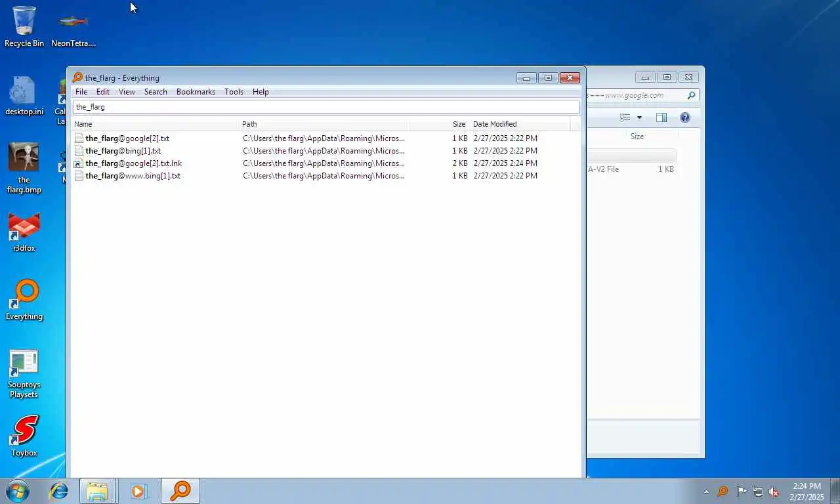Sort results by Name column header
The height and width of the screenshot is (504, 840).
[156, 124]
